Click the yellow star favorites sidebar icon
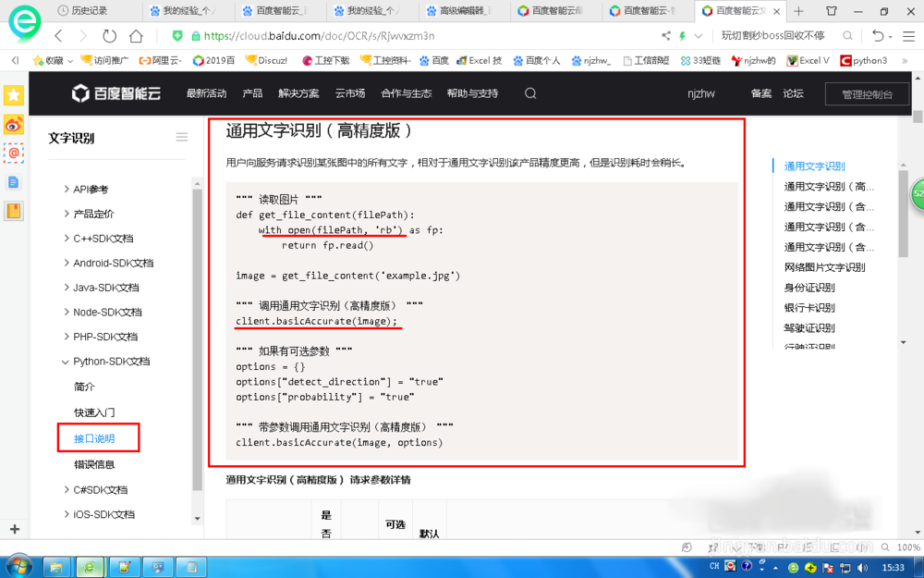924x578 pixels. point(14,95)
